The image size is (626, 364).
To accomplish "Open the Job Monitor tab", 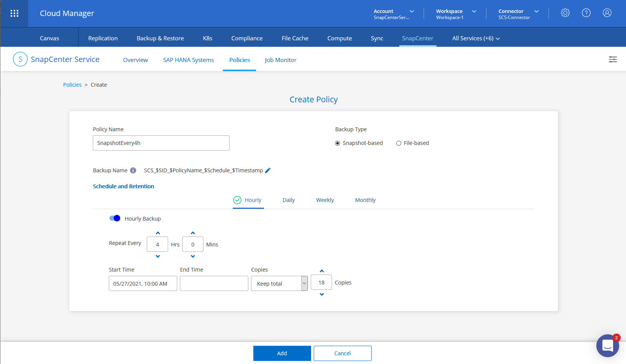I will pos(280,60).
